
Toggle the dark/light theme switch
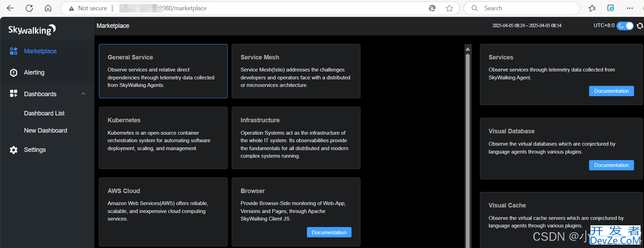point(625,26)
